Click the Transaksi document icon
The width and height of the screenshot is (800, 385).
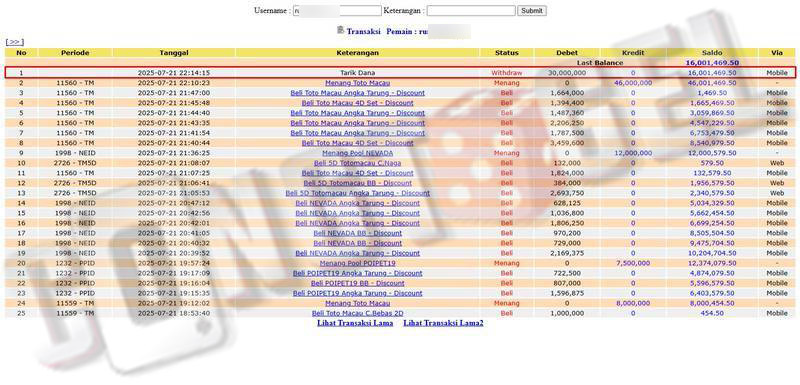coord(341,30)
